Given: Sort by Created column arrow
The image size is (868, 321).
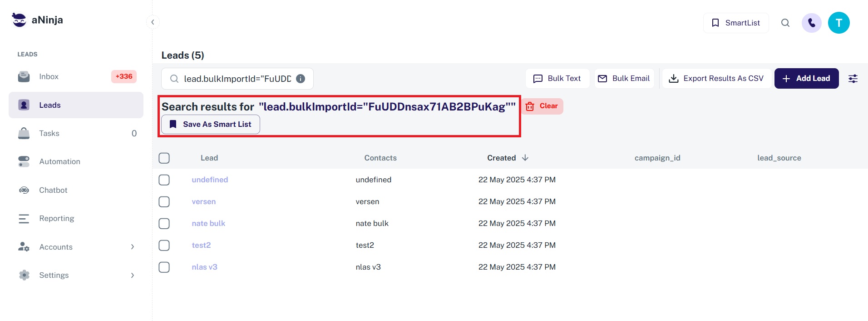Looking at the screenshot, I should [x=525, y=158].
